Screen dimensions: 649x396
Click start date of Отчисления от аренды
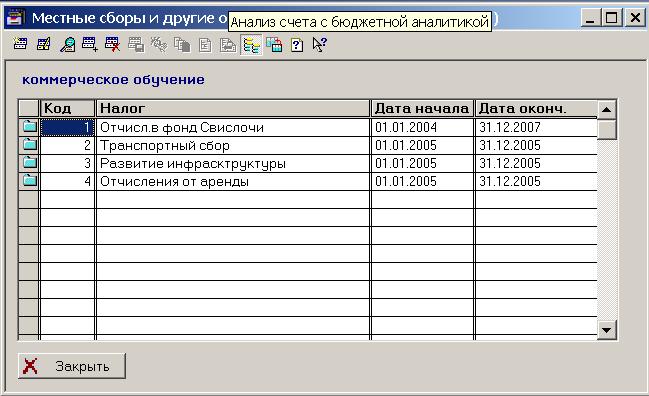click(422, 182)
